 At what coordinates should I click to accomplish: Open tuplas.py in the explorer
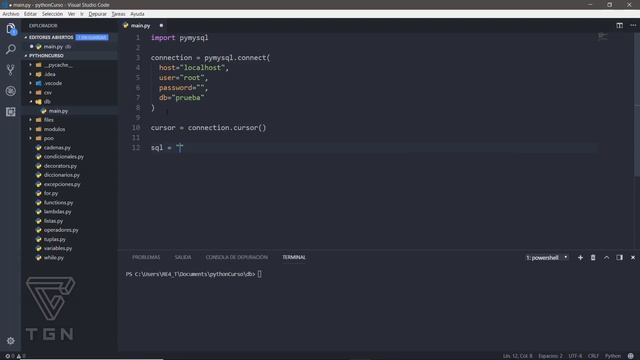tap(55, 239)
